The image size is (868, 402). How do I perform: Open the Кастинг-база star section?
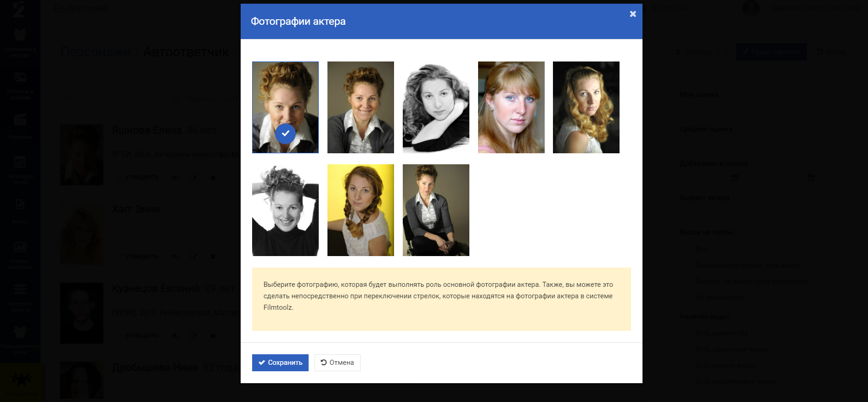(x=21, y=383)
